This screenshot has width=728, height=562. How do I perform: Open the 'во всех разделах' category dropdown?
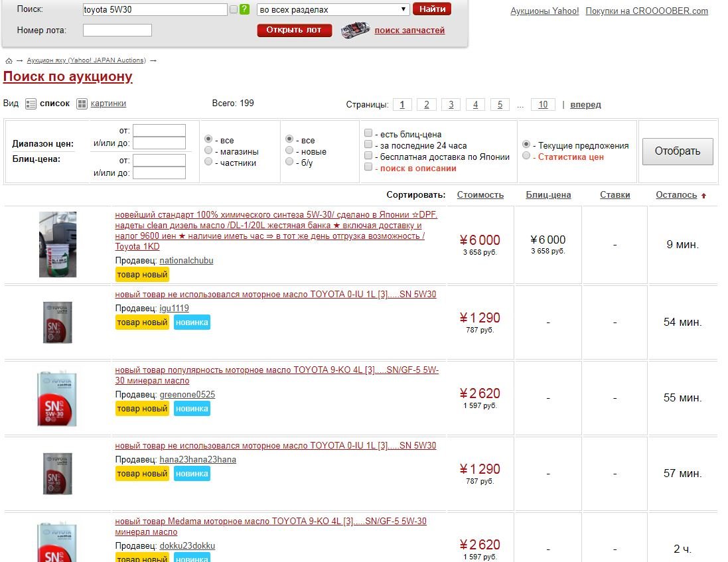pyautogui.click(x=333, y=9)
